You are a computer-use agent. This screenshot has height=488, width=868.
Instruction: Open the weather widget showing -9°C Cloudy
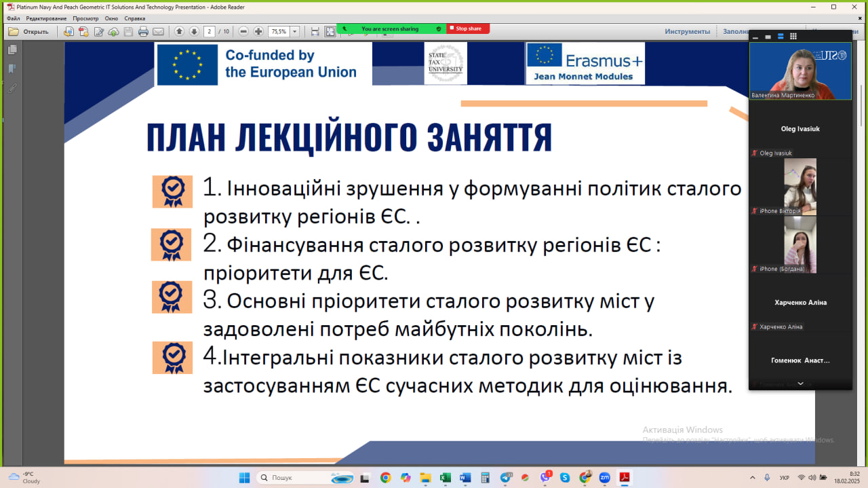tap(24, 477)
